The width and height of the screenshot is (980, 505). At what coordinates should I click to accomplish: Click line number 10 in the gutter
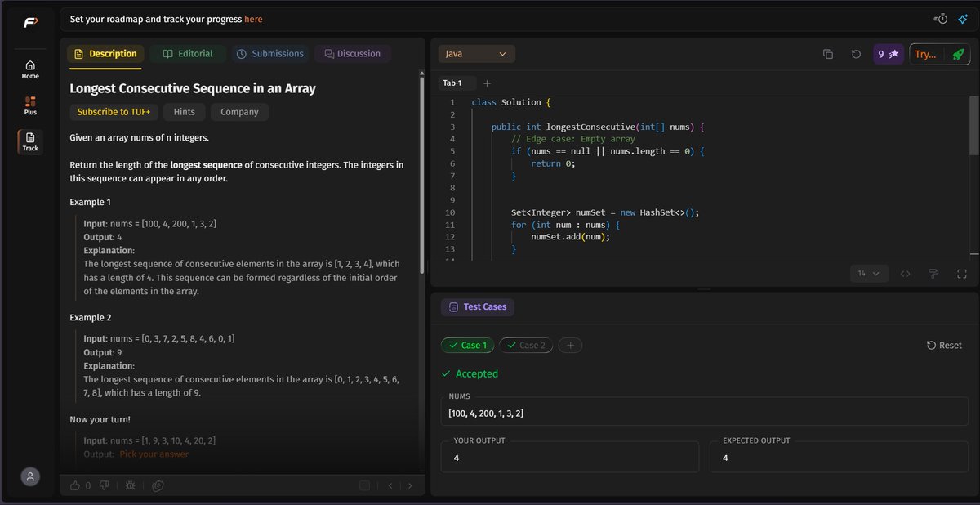coord(449,212)
